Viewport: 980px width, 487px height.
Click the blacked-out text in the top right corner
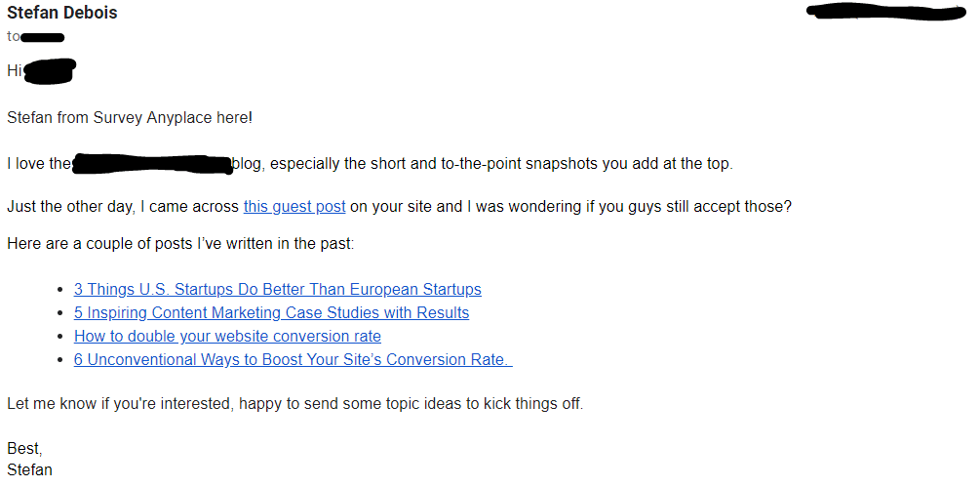[x=886, y=12]
